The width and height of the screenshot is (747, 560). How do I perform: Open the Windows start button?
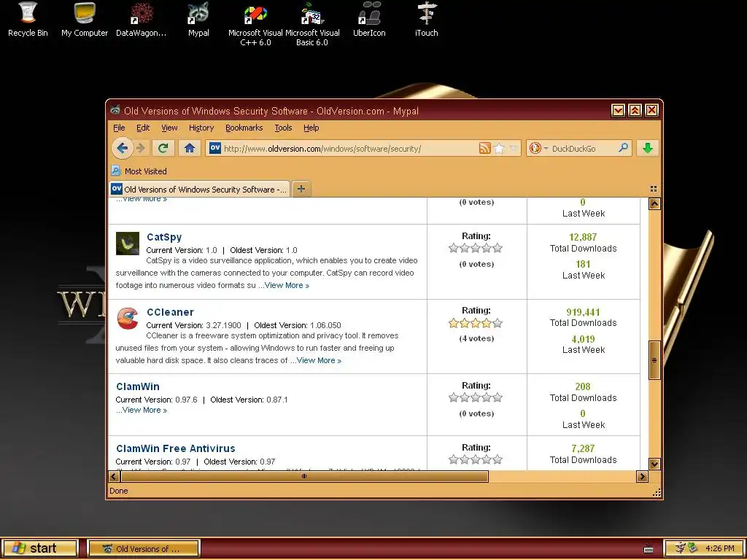[x=40, y=548]
